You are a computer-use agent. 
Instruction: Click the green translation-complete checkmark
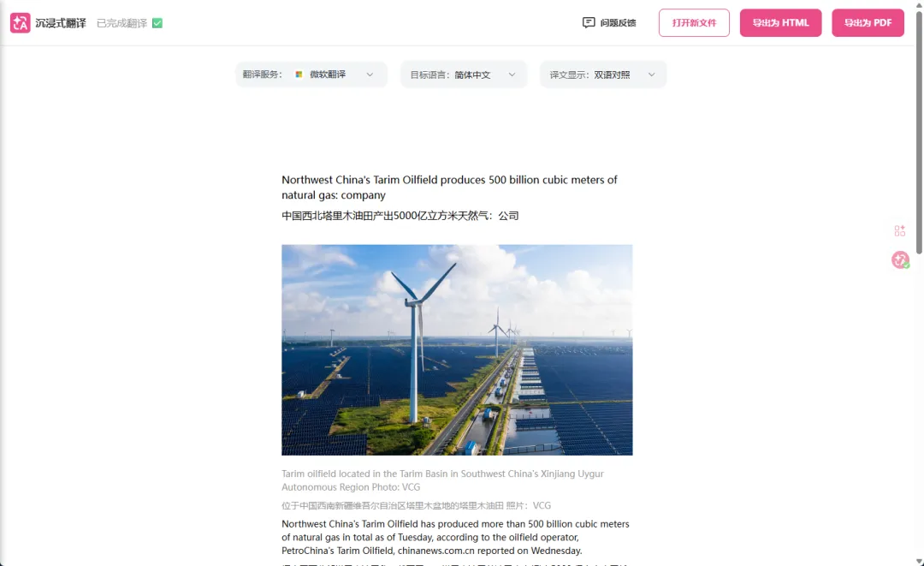pyautogui.click(x=157, y=23)
